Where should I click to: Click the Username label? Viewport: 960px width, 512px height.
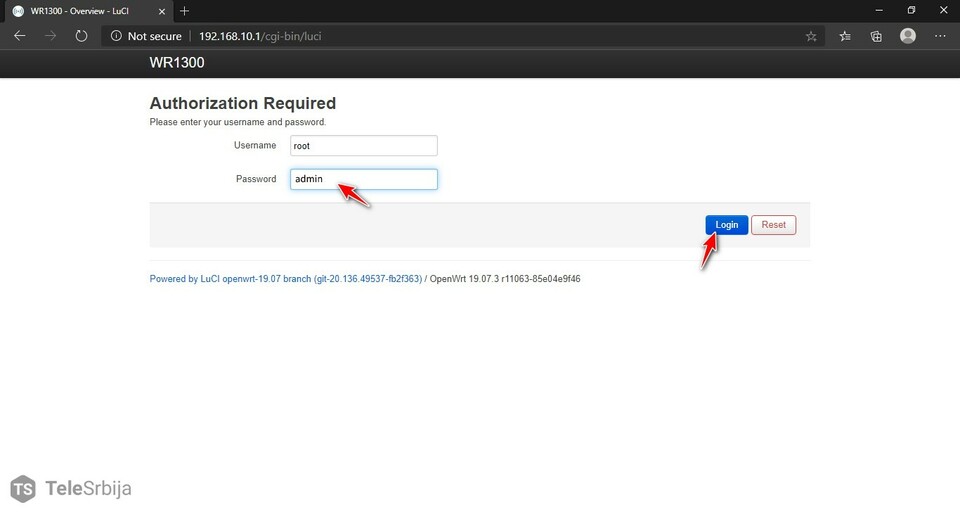(255, 145)
